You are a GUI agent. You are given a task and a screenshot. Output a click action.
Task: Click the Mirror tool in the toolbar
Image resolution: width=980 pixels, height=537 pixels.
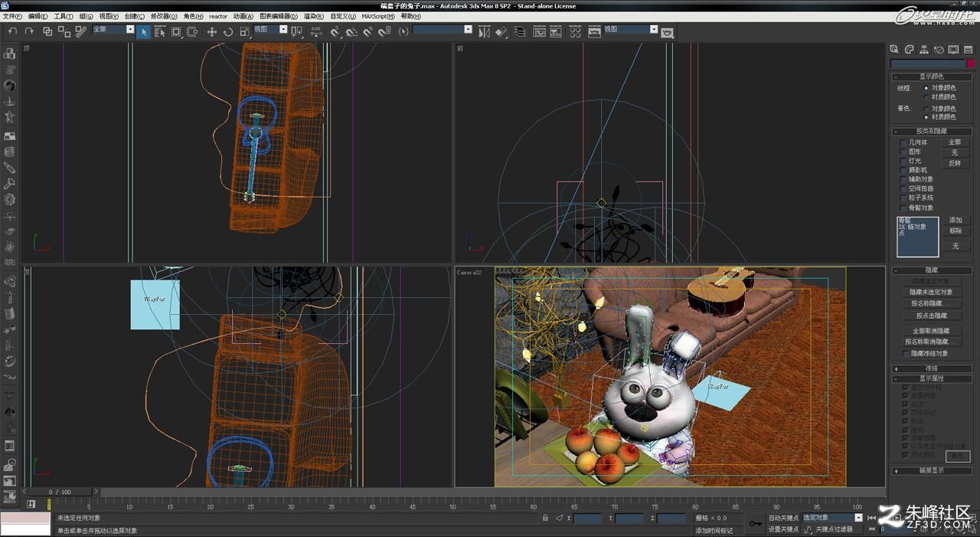point(485,31)
